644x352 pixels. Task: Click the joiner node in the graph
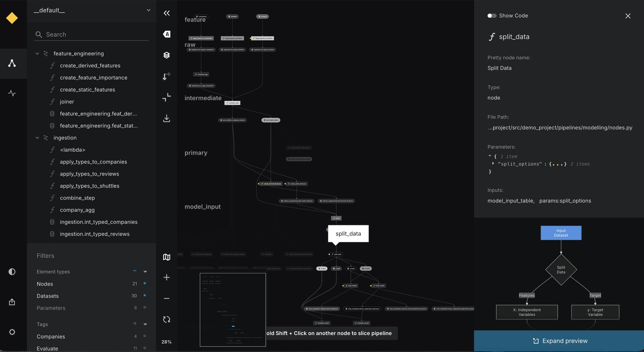click(x=336, y=218)
